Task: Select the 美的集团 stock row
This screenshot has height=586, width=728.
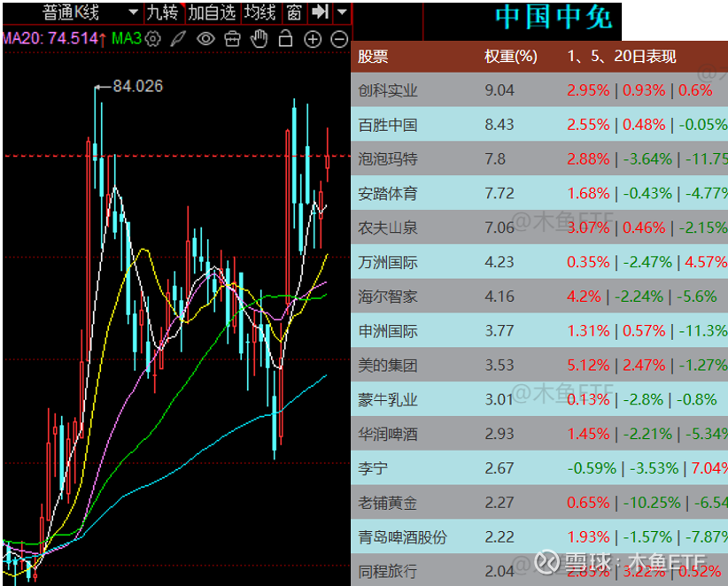Action: point(539,365)
